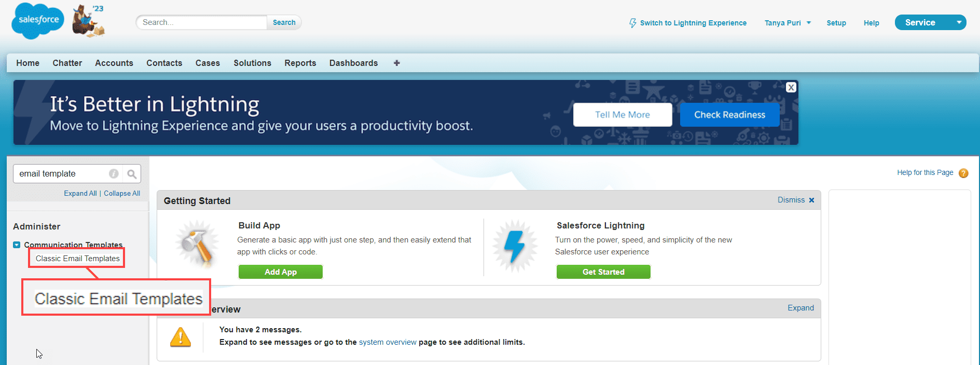The height and width of the screenshot is (365, 980).
Task: Open the Solutions tab
Action: tap(252, 63)
